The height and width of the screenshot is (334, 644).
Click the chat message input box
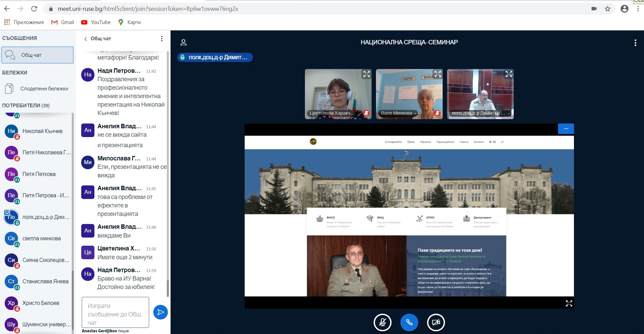[115, 312]
